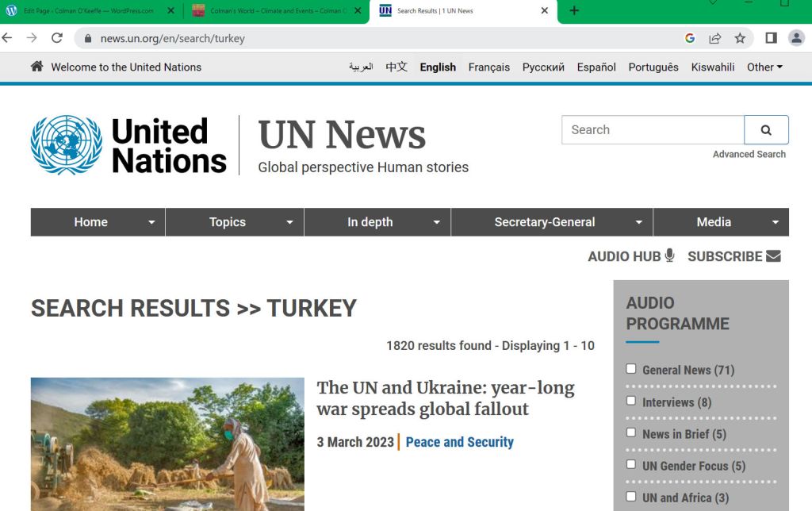Viewport: 812px width, 511px height.
Task: Expand the Secretary-General menu arrow
Action: click(x=639, y=223)
